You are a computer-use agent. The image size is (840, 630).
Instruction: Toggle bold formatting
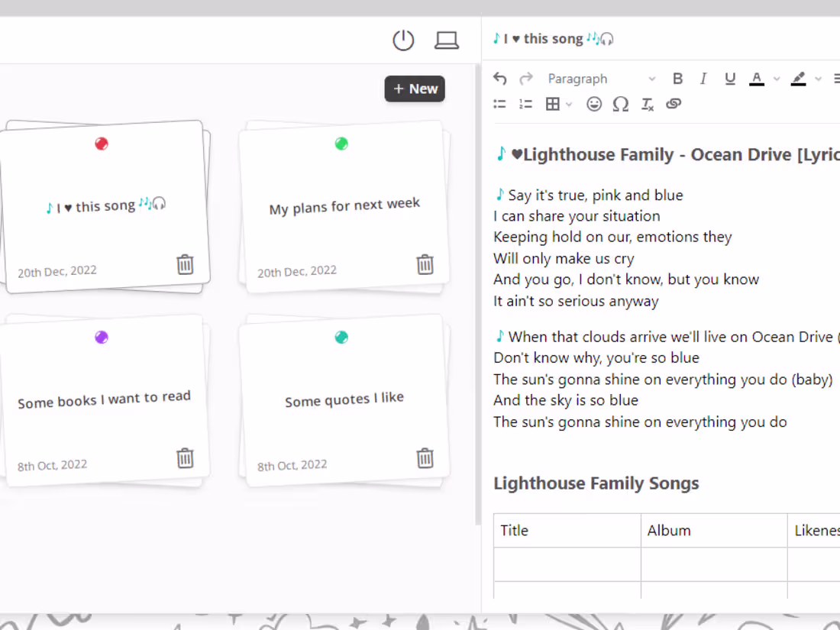(677, 79)
